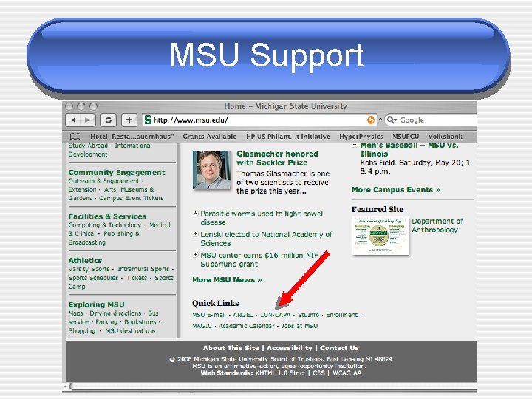Expand the MSU center earns $16 million item
Viewport: 532px width, 399px height.
[195, 255]
